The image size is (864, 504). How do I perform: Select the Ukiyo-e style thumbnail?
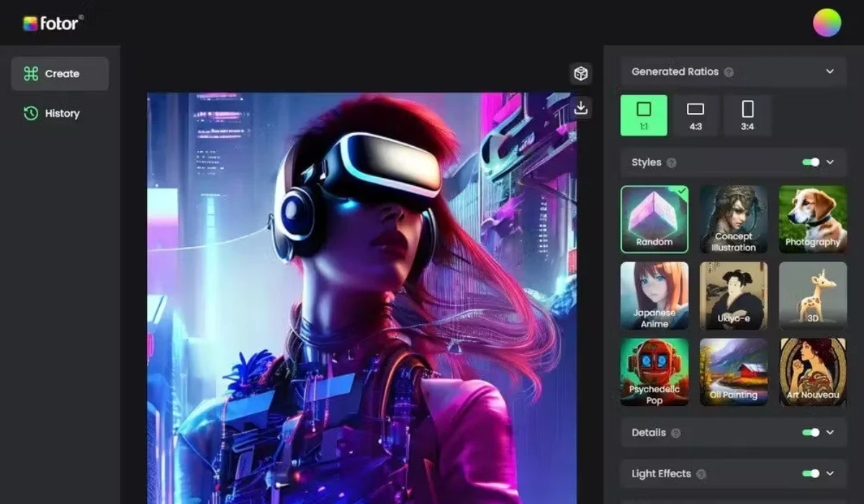(733, 296)
